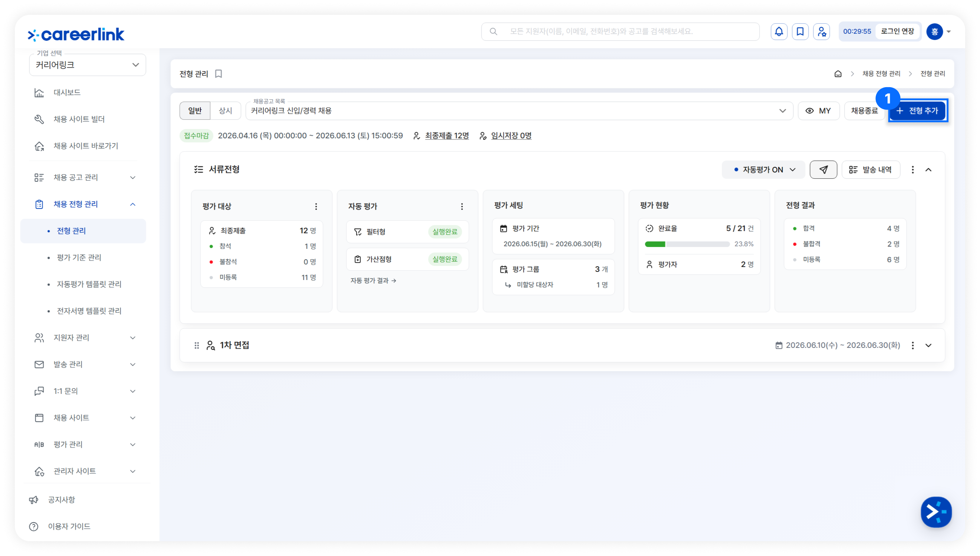Open the 서류전형 three-dot menu

[x=913, y=170]
